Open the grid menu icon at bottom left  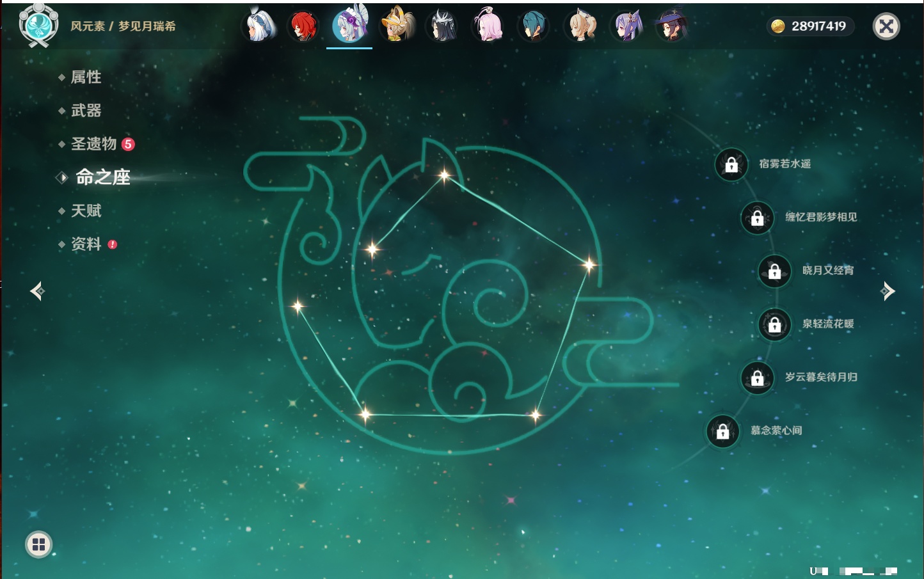pos(38,544)
